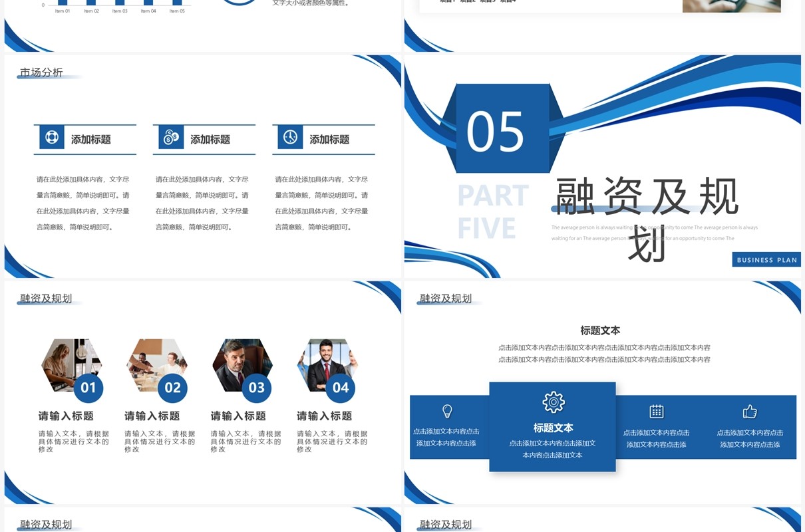Image resolution: width=805 pixels, height=532 pixels.
Task: Select the 市场分析 slide heading
Action: [x=41, y=72]
